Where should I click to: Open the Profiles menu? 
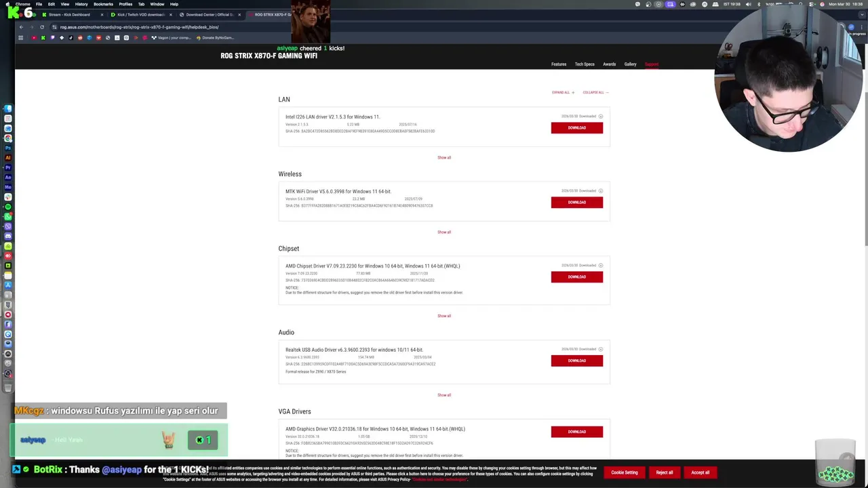125,4
